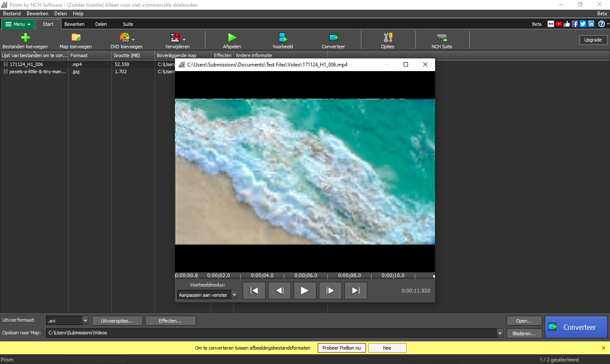610x364 pixels.
Task: Switch to the Bewerken ribbon tab
Action: coord(75,24)
